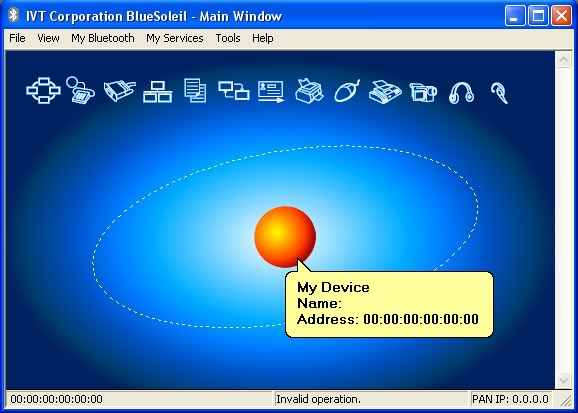Select the Bluetooth Printer service icon

pos(310,91)
